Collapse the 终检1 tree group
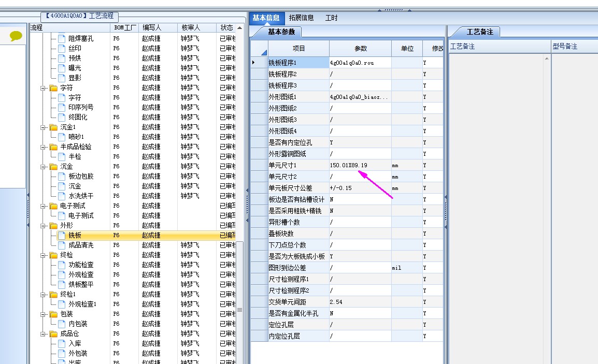The width and height of the screenshot is (598, 364). (43, 295)
